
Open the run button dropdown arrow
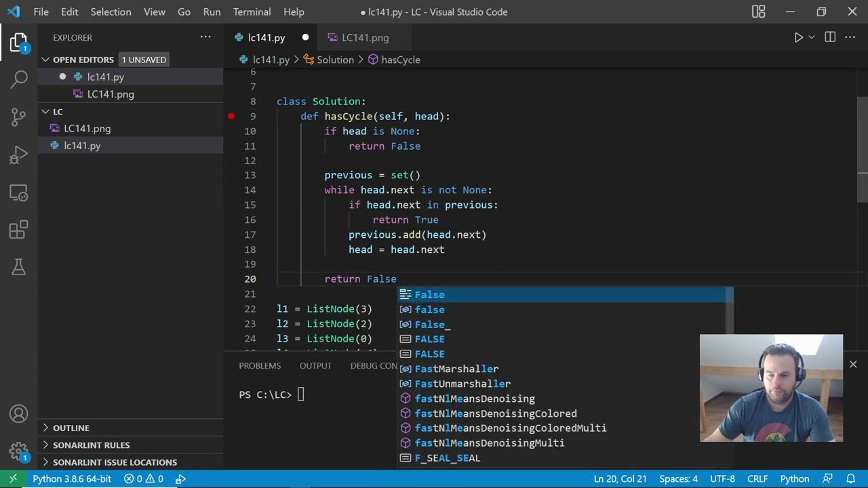pyautogui.click(x=811, y=37)
